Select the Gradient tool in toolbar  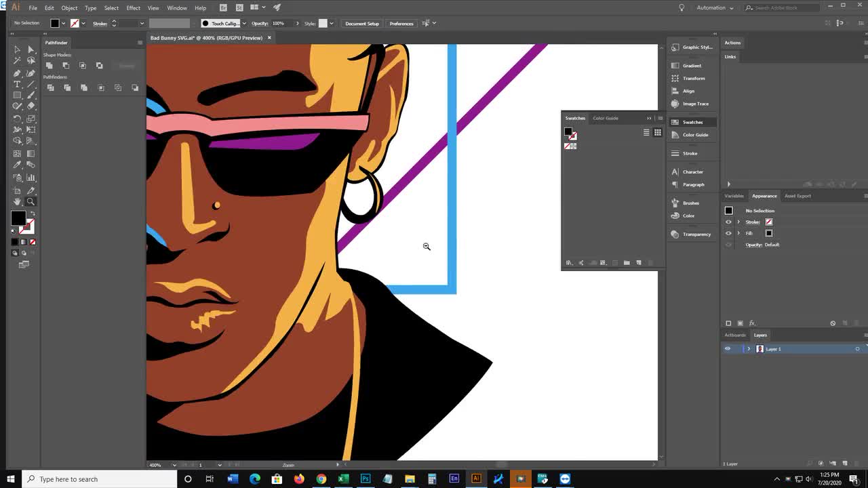(31, 153)
